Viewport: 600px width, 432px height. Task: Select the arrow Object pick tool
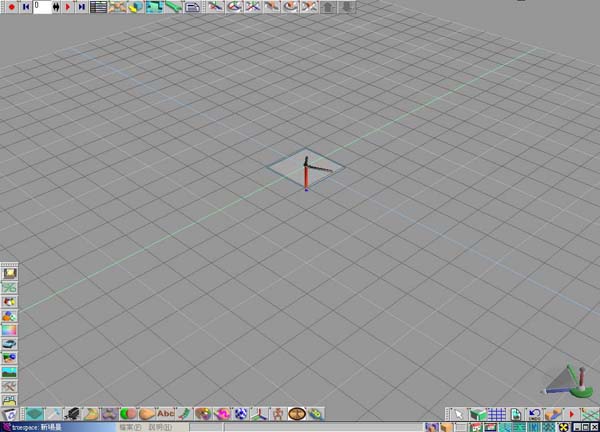(x=459, y=413)
